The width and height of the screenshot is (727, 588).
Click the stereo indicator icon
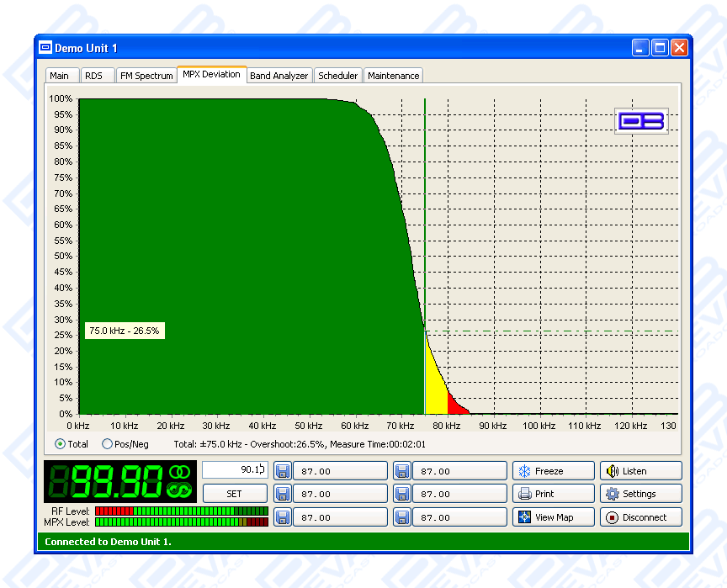click(x=179, y=473)
